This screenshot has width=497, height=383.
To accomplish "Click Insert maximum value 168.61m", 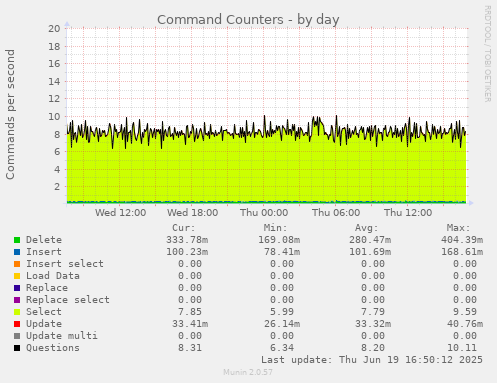I will tap(462, 252).
